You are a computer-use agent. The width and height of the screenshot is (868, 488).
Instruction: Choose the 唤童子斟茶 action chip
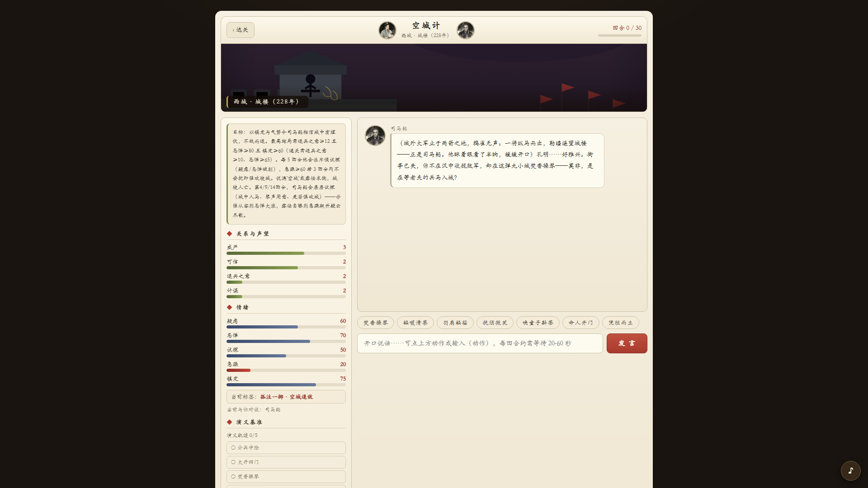tap(538, 323)
